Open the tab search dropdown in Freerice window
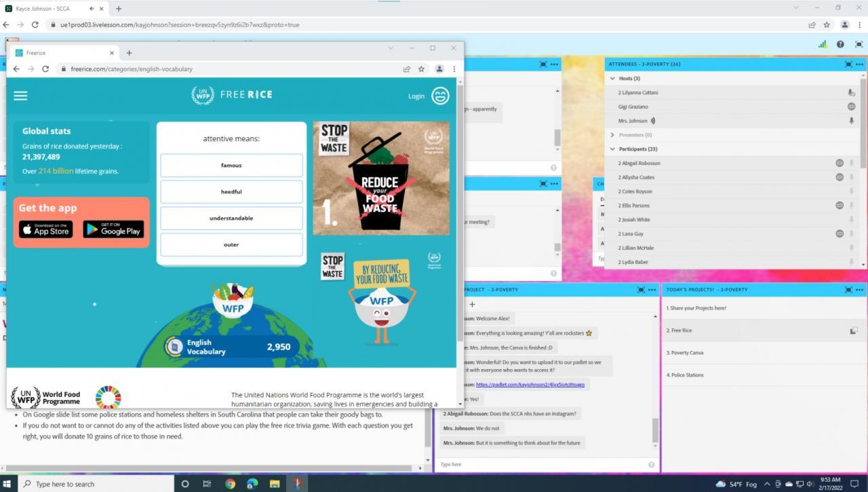The image size is (868, 492). pyautogui.click(x=391, y=48)
